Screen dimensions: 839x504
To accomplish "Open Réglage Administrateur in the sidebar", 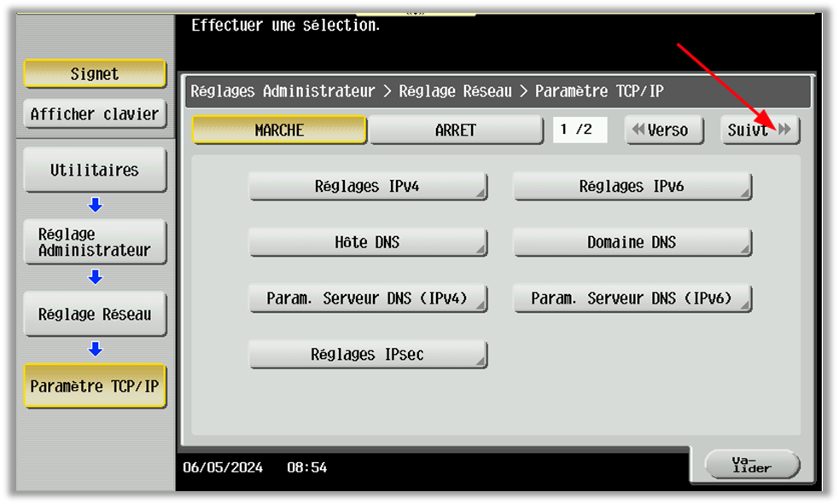I will (95, 242).
